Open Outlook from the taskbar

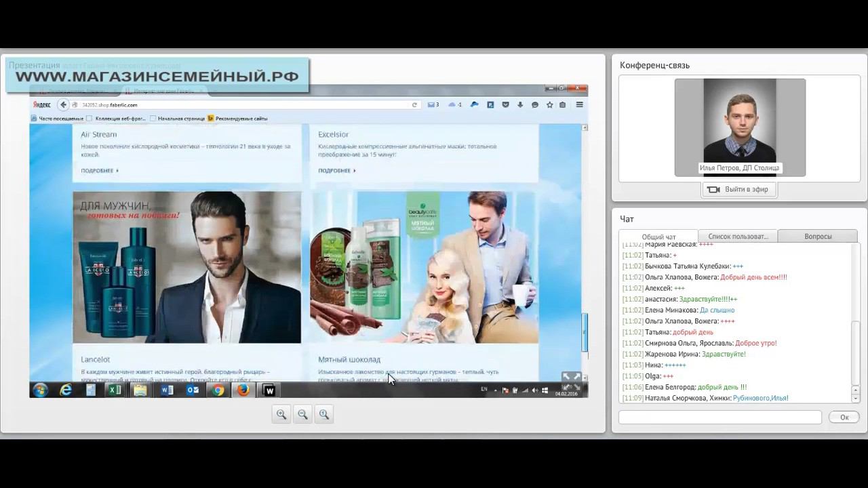193,390
